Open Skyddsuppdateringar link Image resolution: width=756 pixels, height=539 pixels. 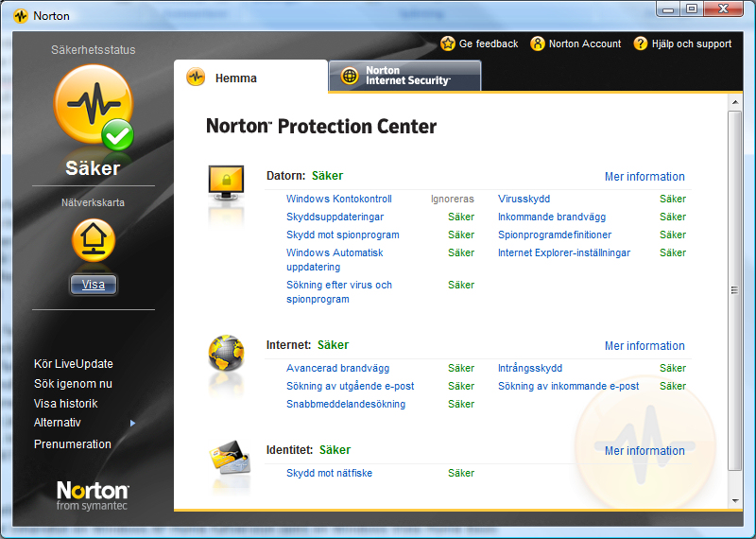[x=335, y=217]
